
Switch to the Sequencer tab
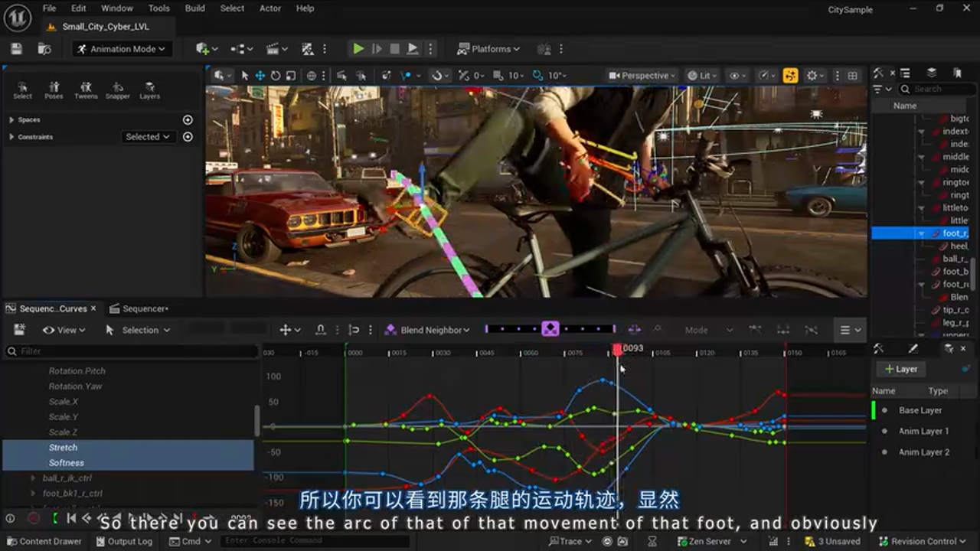[x=141, y=308]
